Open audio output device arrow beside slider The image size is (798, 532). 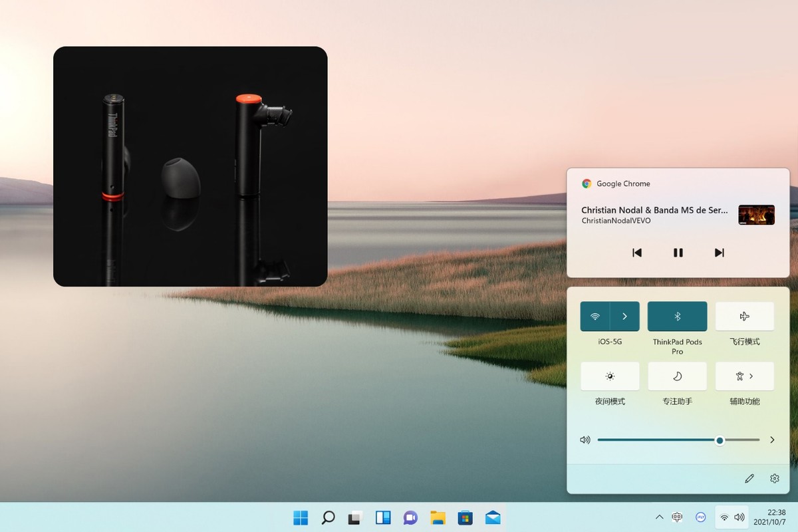[772, 440]
